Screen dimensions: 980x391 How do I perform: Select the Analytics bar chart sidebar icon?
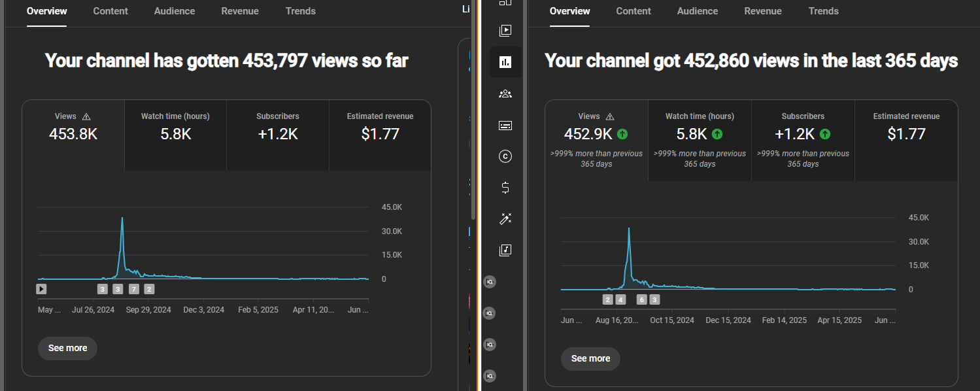[x=505, y=62]
